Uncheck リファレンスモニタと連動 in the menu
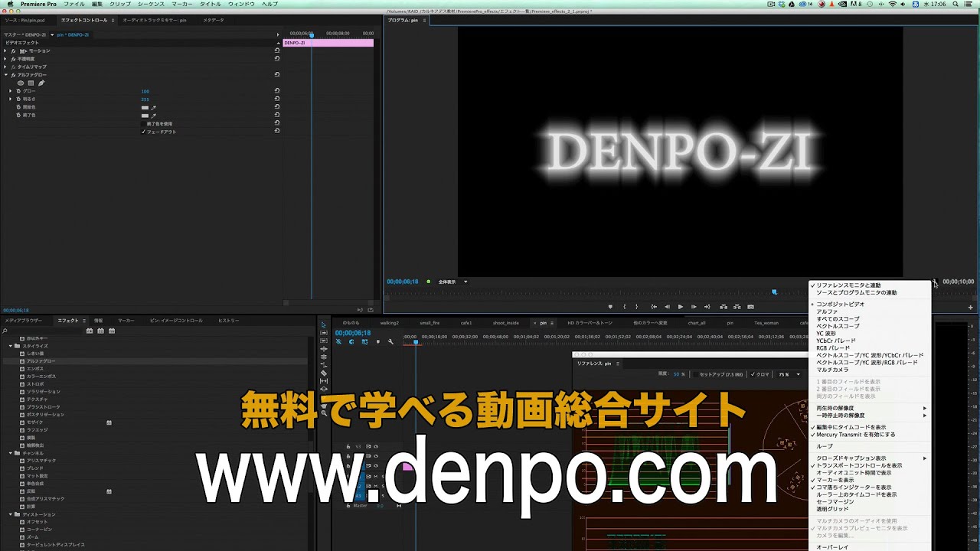Screen dimensions: 980x551 click(x=848, y=285)
